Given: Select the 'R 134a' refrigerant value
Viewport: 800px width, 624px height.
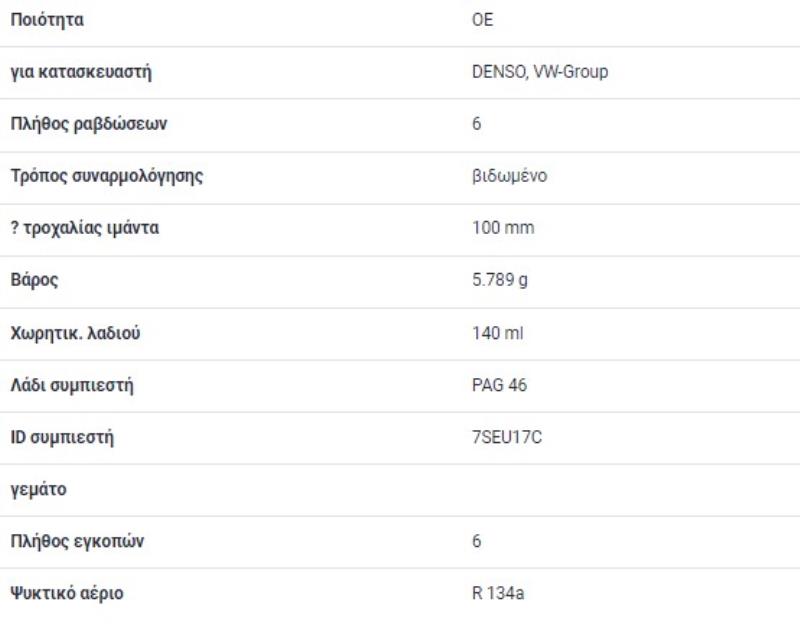Looking at the screenshot, I should (x=498, y=594).
